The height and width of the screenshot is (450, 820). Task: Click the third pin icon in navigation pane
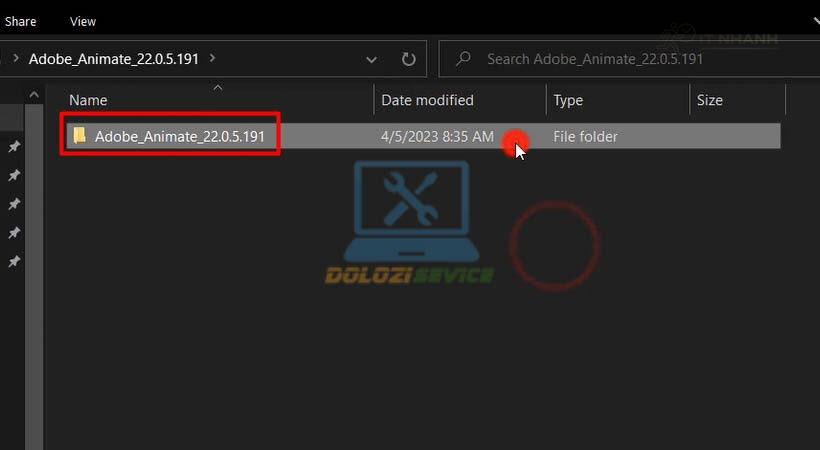(14, 204)
